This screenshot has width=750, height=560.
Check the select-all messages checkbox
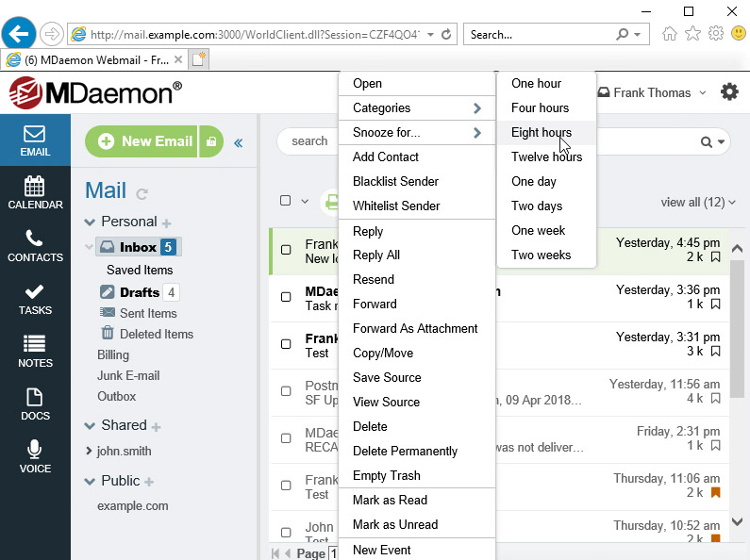pos(285,200)
